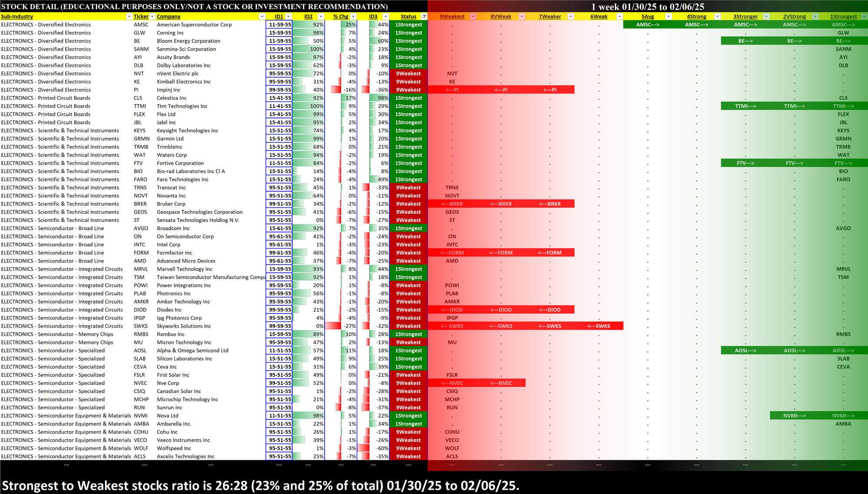Open the Status column active filter icon
Image resolution: width=868 pixels, height=494 pixels.
tap(424, 16)
